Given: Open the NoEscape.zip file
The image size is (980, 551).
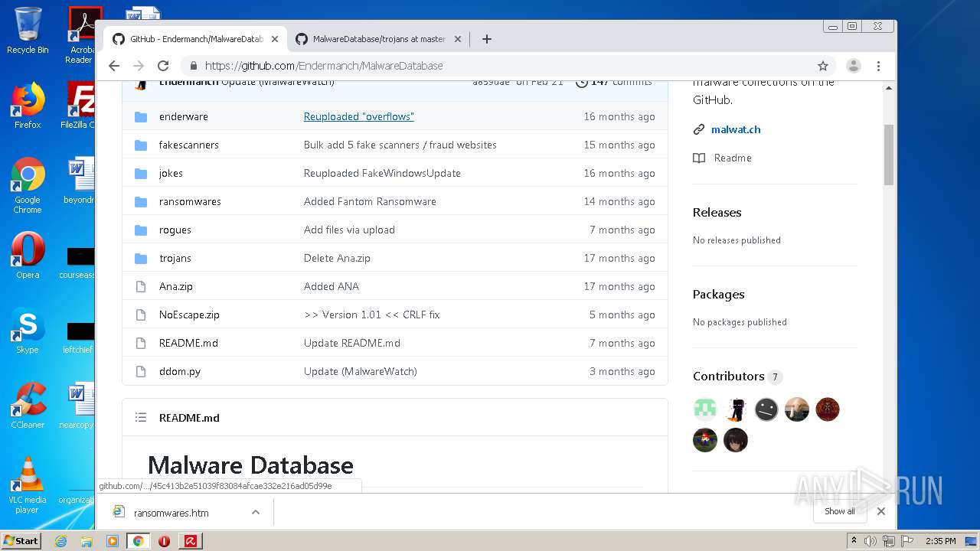Looking at the screenshot, I should 189,315.
